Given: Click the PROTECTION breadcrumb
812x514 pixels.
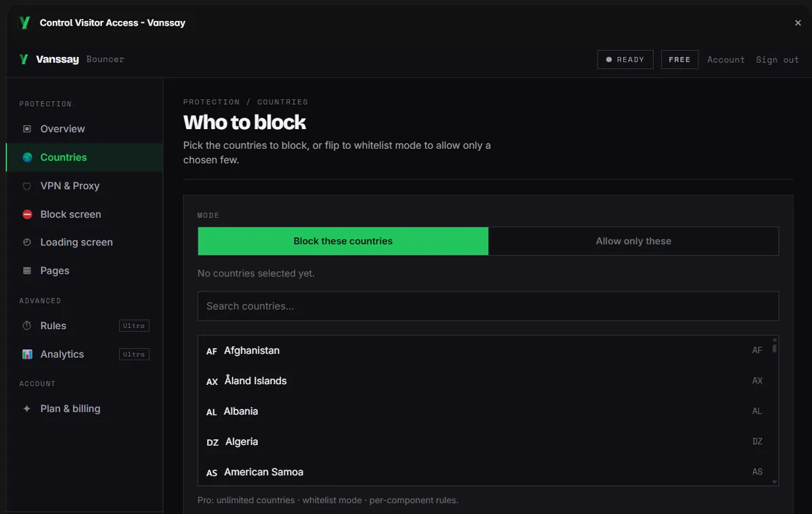Looking at the screenshot, I should 211,102.
